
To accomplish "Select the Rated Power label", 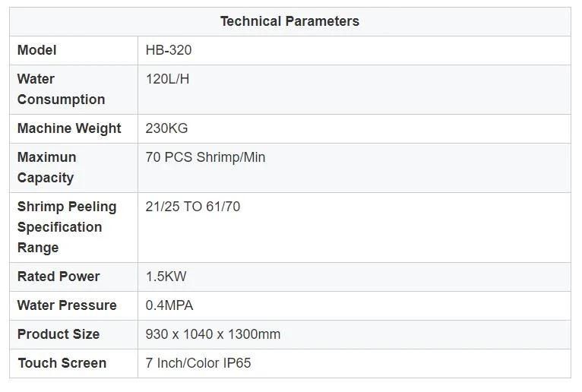I will 59,277.
